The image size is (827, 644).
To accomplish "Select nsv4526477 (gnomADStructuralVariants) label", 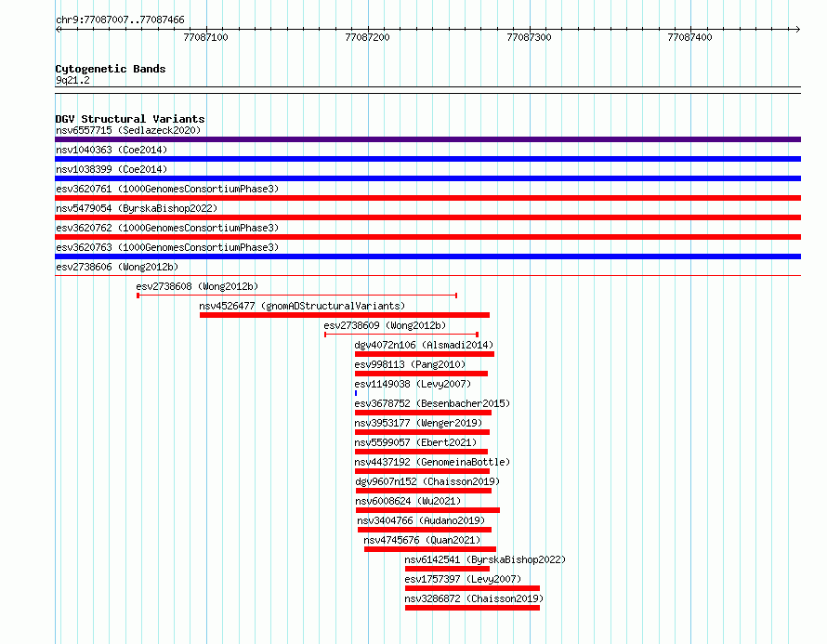I will click(x=302, y=306).
